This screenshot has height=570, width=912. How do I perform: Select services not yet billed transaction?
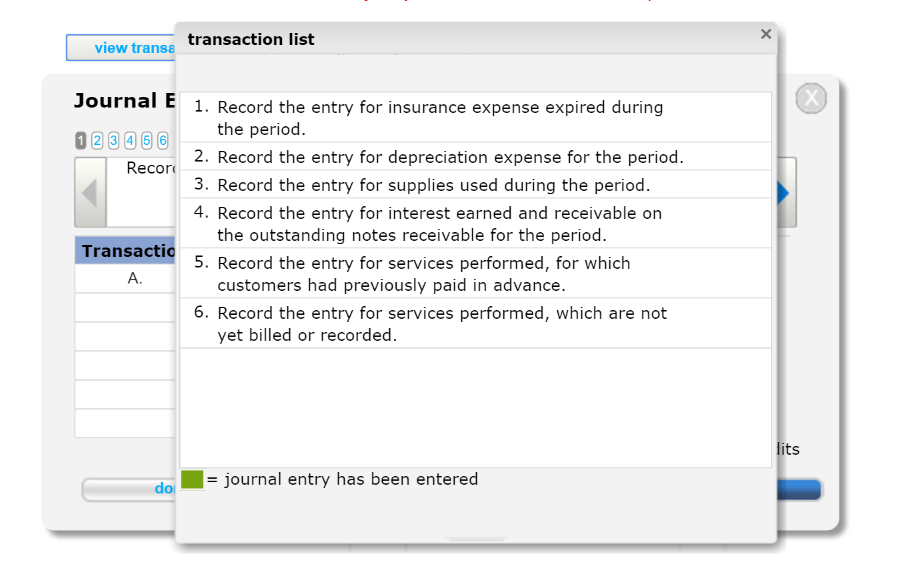click(476, 323)
